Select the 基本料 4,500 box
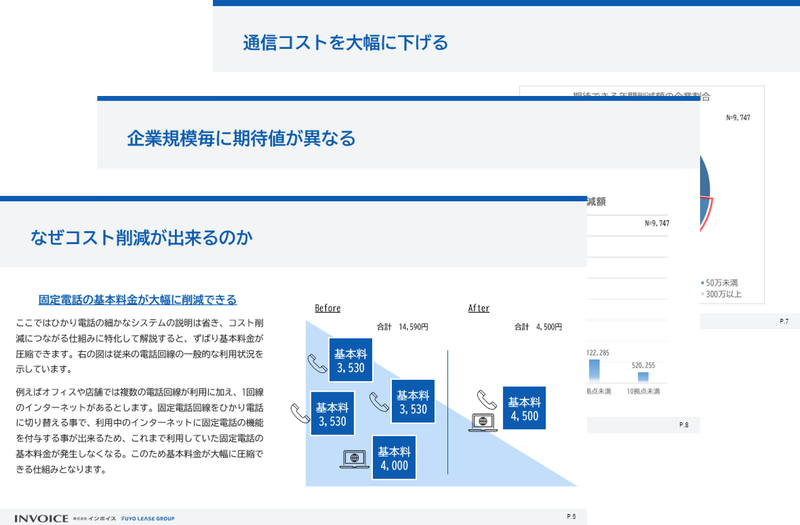The height and width of the screenshot is (525, 800). (x=524, y=408)
